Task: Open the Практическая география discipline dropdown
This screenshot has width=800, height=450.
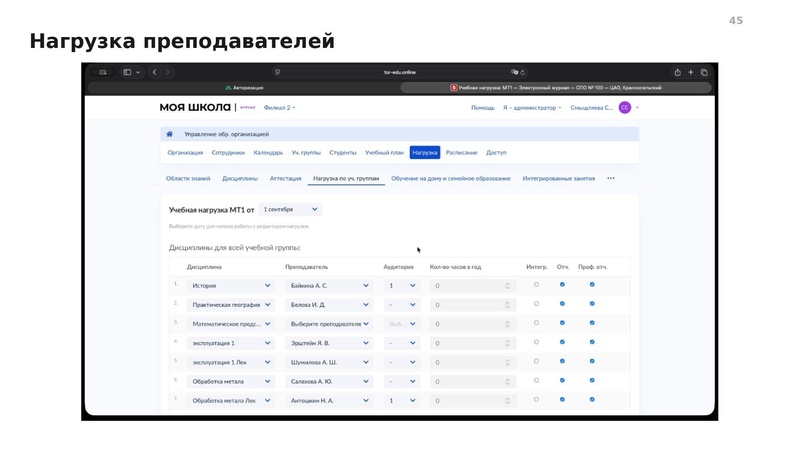Action: (x=231, y=305)
